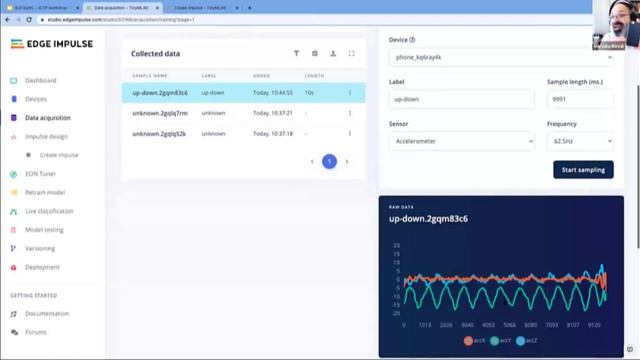The image size is (640, 360).
Task: Click the Live classification icon
Action: [x=13, y=212]
